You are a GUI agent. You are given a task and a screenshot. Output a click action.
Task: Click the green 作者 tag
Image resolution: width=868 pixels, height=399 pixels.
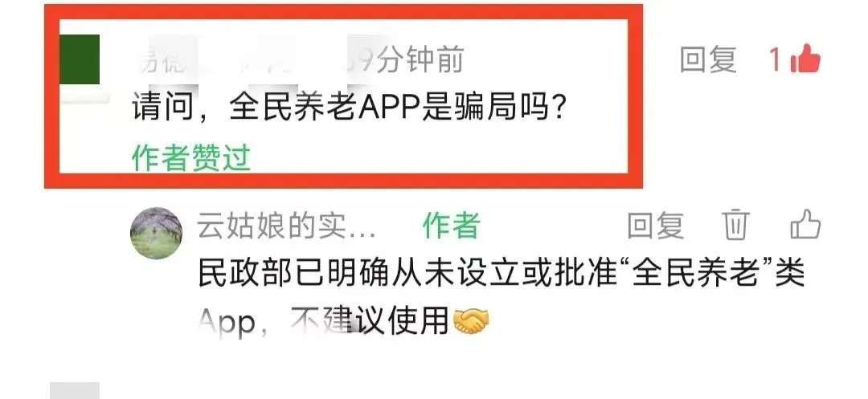[x=451, y=226]
